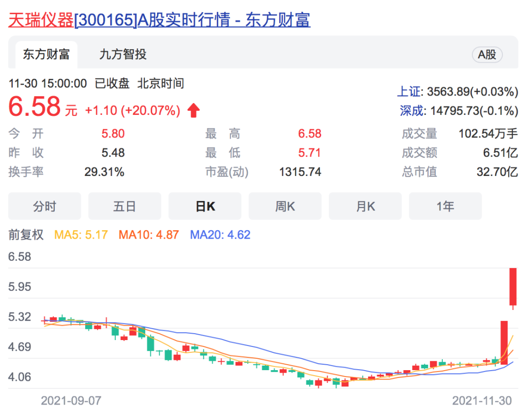Switch to the 东方财富 tab
The width and height of the screenshot is (532, 413).
point(46,54)
